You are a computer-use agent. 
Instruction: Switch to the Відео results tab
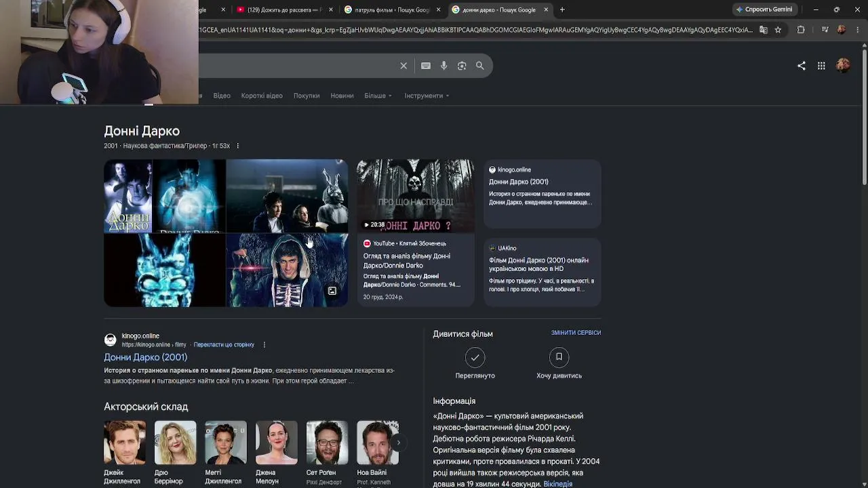tap(222, 96)
